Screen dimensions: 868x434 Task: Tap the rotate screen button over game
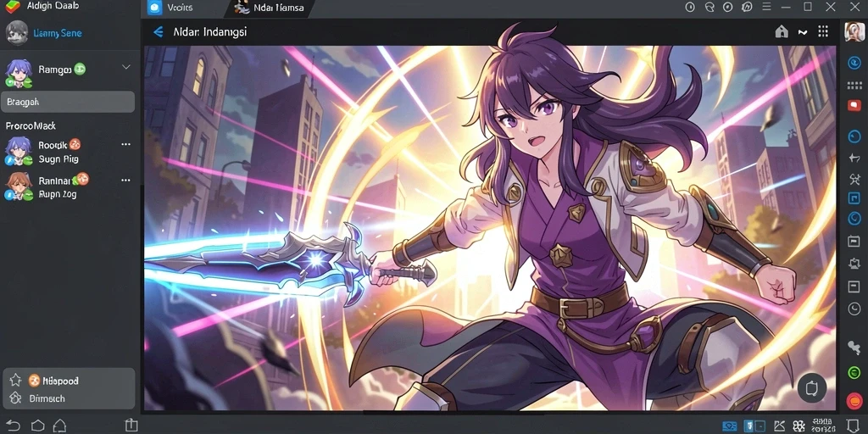(812, 387)
